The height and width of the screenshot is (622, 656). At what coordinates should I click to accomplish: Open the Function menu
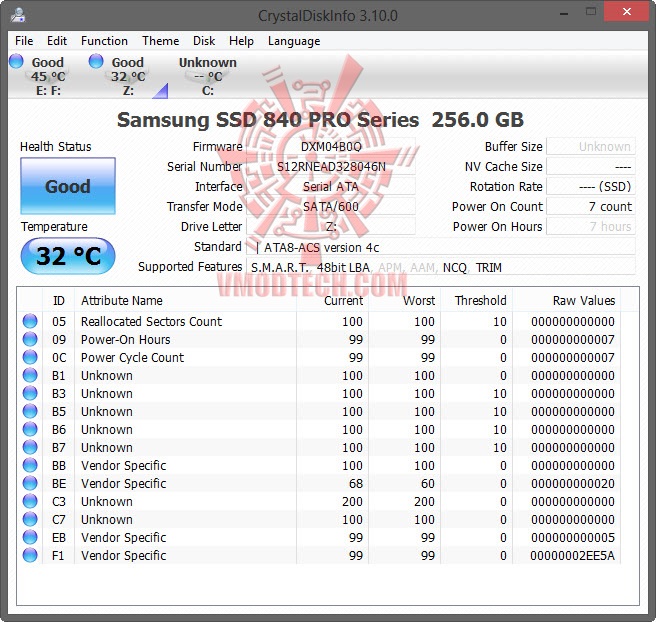click(104, 41)
